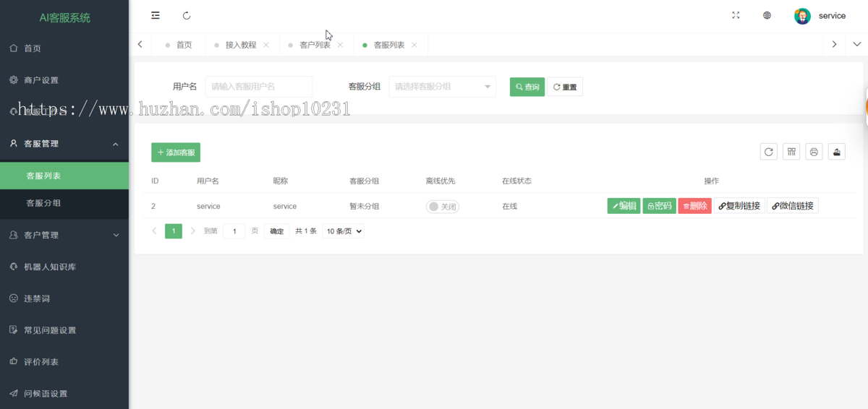Open 首页 in the sidebar
Screen dimensions: 868x409
64,48
